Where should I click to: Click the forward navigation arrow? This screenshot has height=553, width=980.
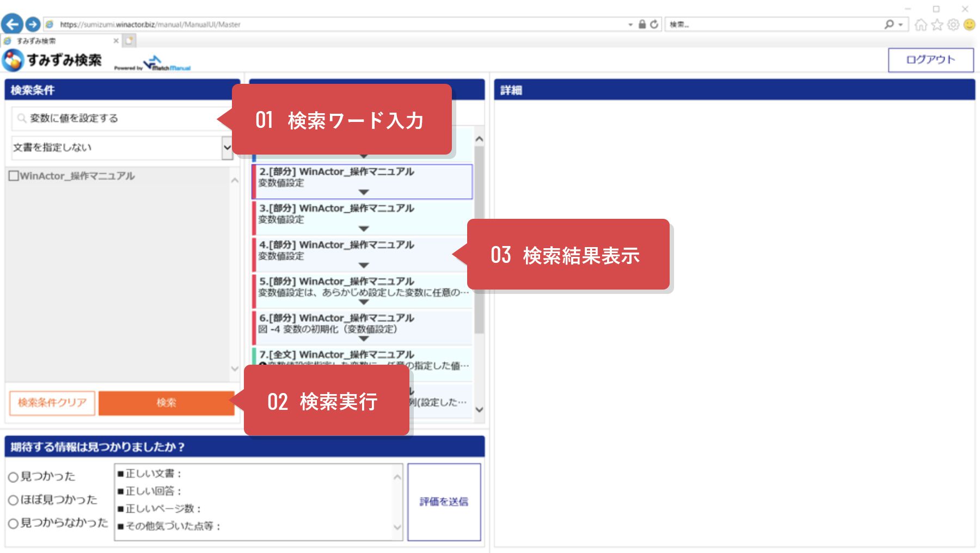click(x=32, y=24)
